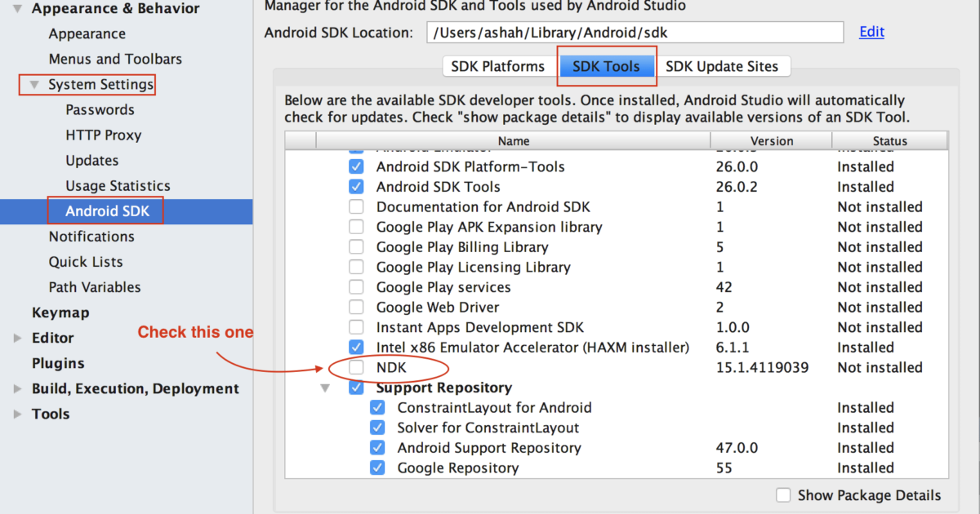Check Google Web Driver checkbox
980x514 pixels.
(356, 308)
